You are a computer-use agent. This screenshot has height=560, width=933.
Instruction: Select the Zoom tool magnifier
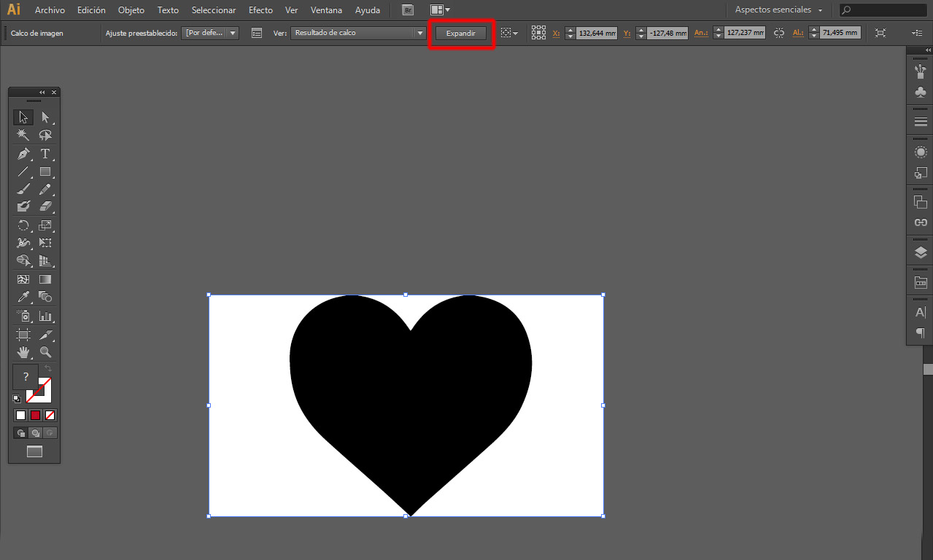[x=45, y=351]
